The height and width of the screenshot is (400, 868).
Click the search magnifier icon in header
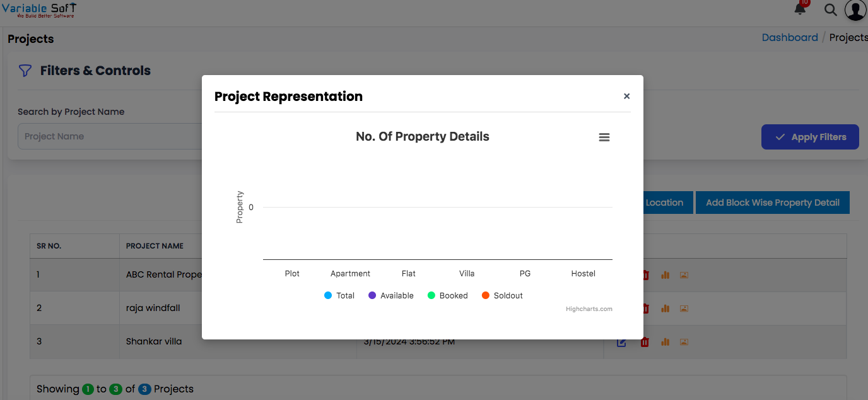pos(831,10)
